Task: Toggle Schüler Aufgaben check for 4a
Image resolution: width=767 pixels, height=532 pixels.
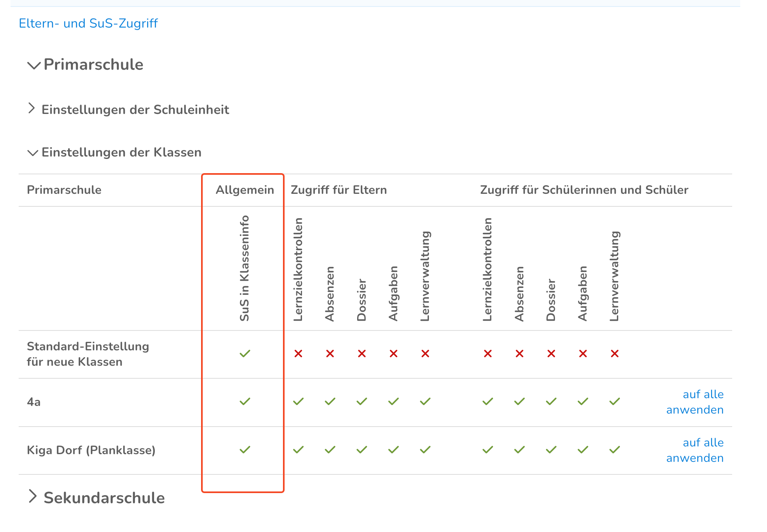Action: 583,401
